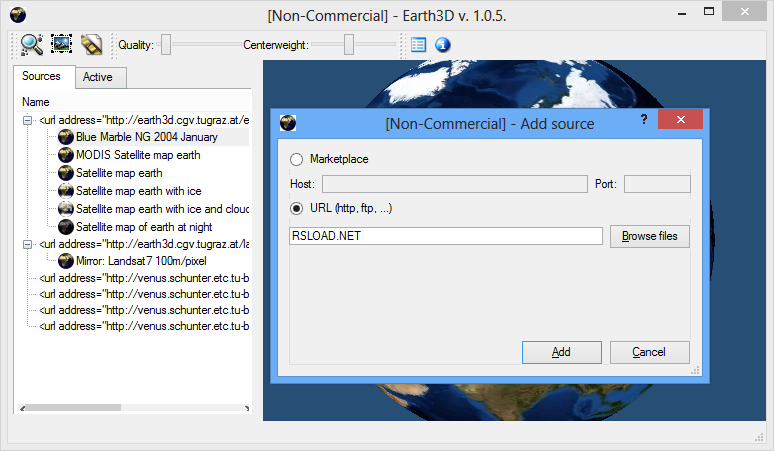Switch to the Sources tab
774x451 pixels.
44,76
